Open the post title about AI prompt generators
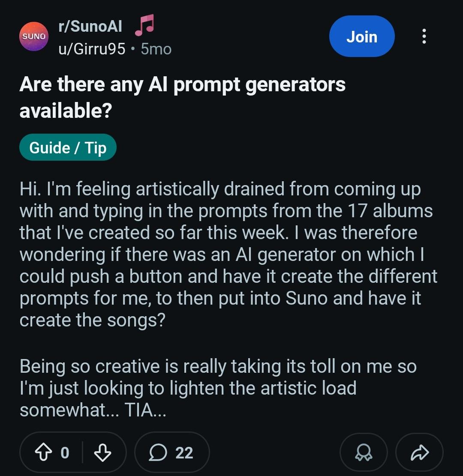463x476 pixels. click(x=182, y=97)
